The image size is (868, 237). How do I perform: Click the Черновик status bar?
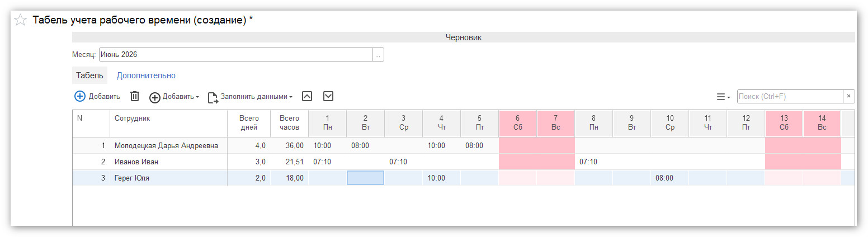(x=464, y=37)
